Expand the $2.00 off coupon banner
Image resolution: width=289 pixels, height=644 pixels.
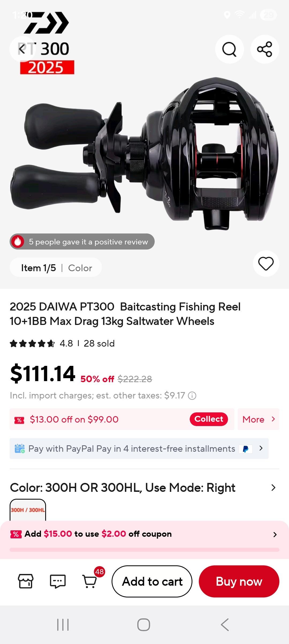(275, 534)
